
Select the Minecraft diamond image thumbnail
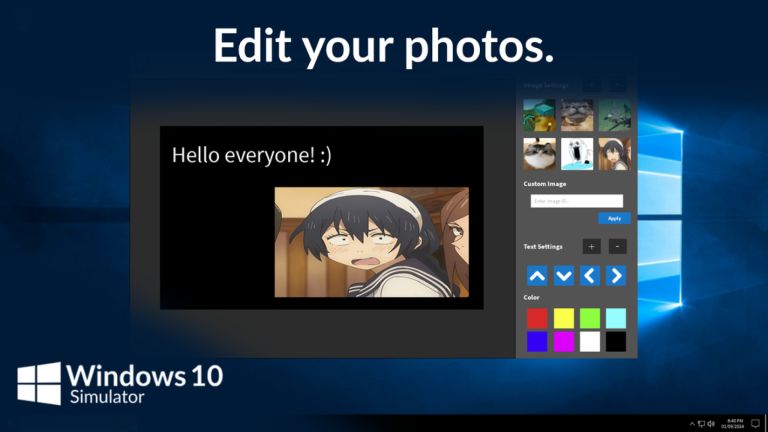[539, 115]
